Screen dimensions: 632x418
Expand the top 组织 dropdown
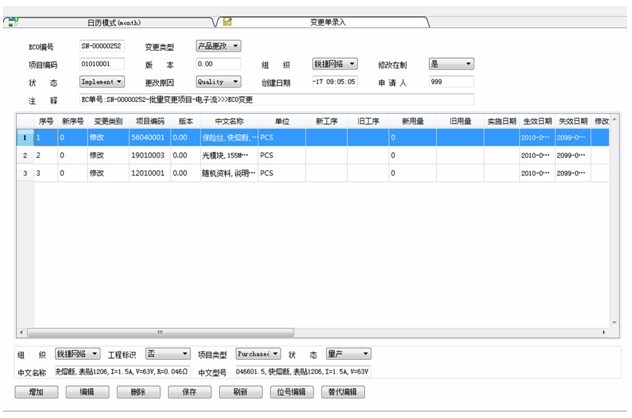[x=334, y=63]
